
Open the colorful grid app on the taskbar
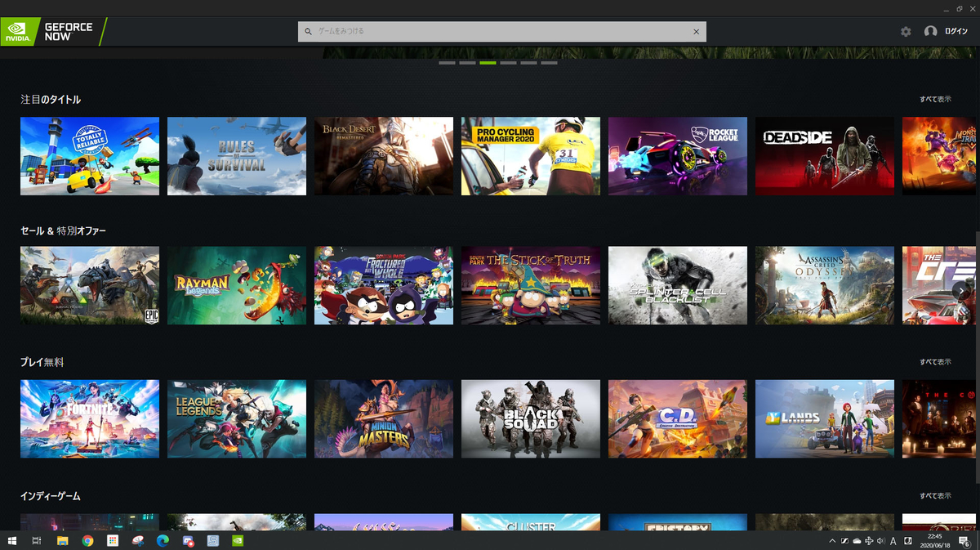(x=113, y=541)
